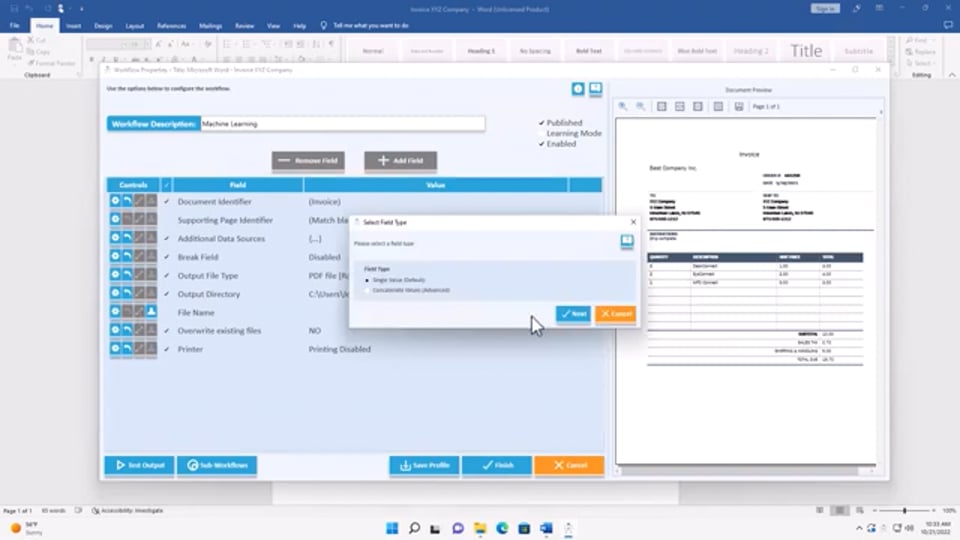Image resolution: width=960 pixels, height=540 pixels.
Task: Click Next in Select Field Type dialog
Action: point(574,314)
